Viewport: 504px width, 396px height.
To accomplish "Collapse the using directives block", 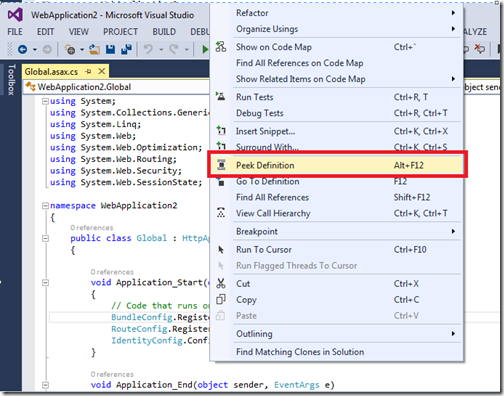I will [x=45, y=101].
